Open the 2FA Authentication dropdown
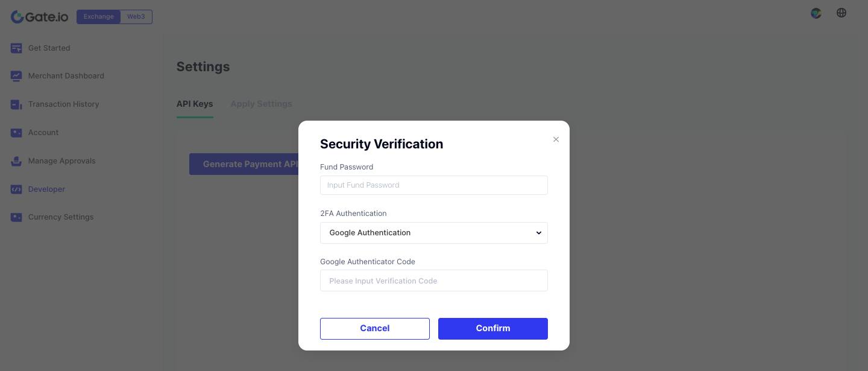 click(434, 233)
